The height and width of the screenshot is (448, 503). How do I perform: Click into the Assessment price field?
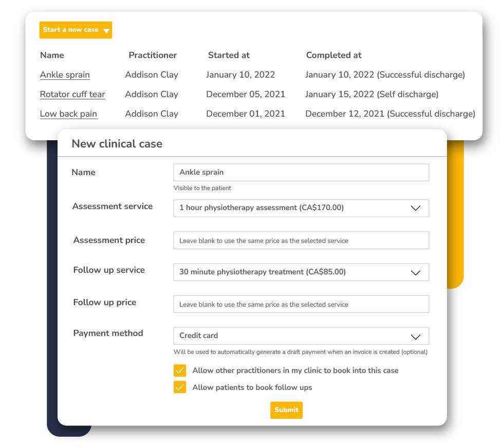coord(301,240)
